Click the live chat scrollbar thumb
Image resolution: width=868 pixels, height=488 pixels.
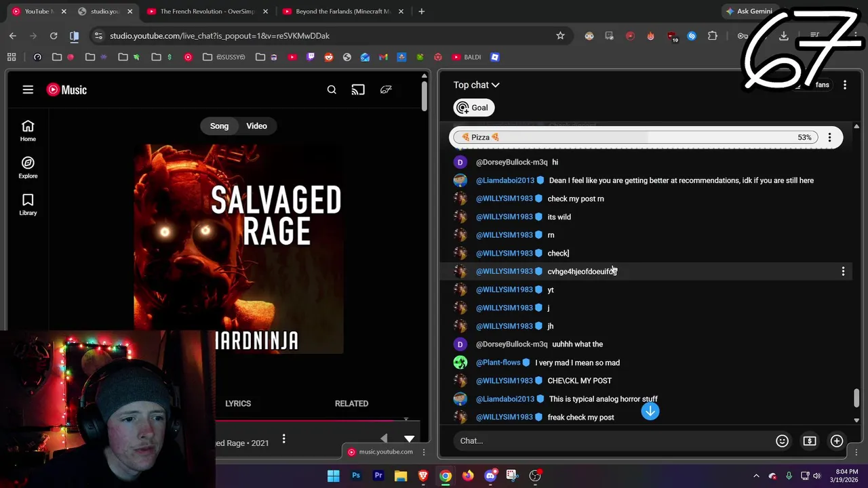856,399
